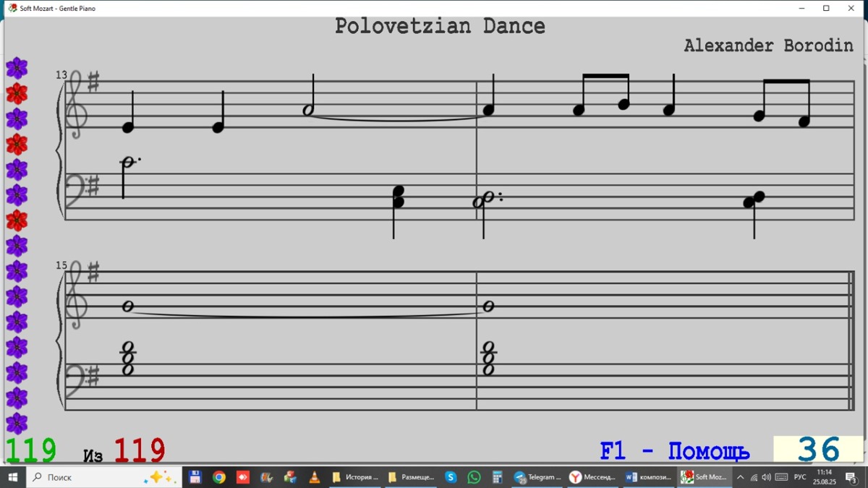The height and width of the screenshot is (488, 868).
Task: Open the red app icon beside Chrome
Action: [242, 477]
